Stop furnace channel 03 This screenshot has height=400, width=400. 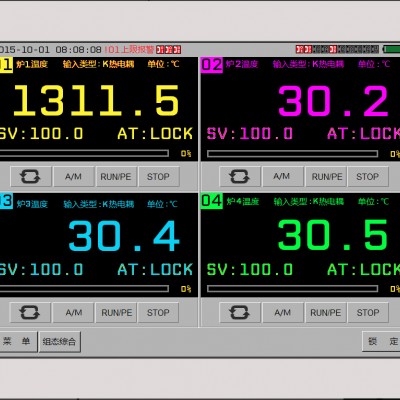coord(158,313)
